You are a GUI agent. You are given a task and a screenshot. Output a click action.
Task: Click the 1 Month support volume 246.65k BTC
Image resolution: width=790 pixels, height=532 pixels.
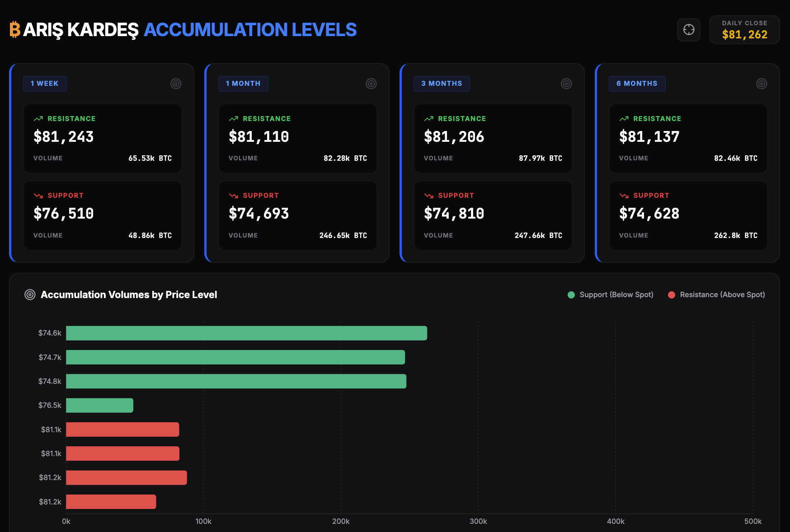343,235
